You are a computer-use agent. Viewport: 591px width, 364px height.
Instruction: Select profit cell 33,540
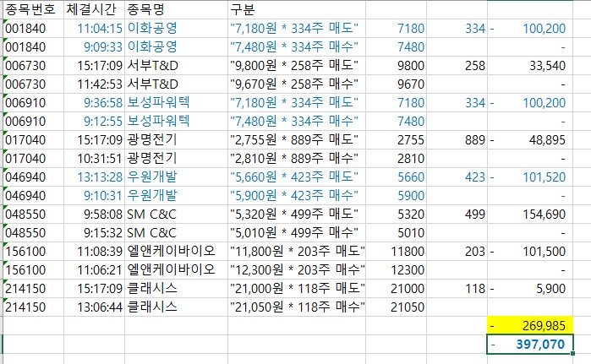530,66
